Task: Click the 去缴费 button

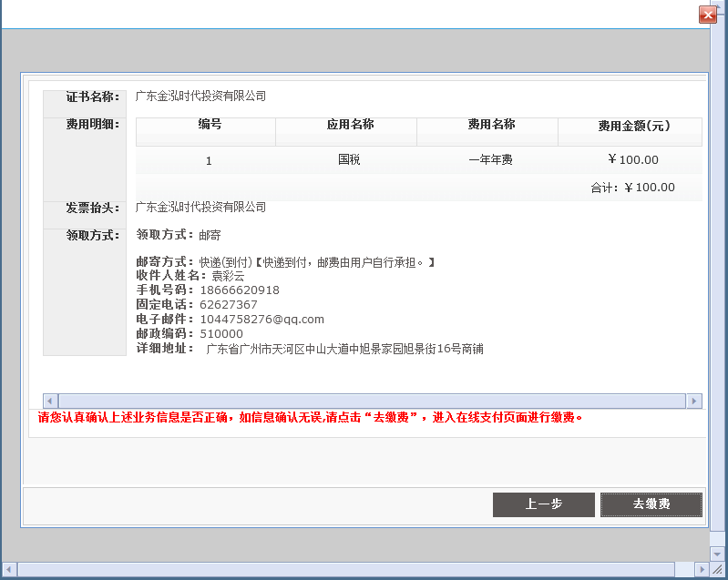Action: tap(651, 504)
